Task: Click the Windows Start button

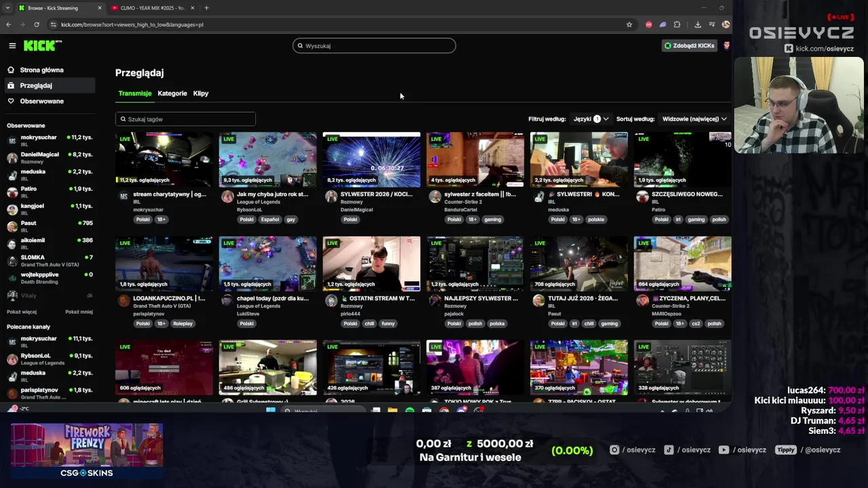Action: tap(271, 411)
